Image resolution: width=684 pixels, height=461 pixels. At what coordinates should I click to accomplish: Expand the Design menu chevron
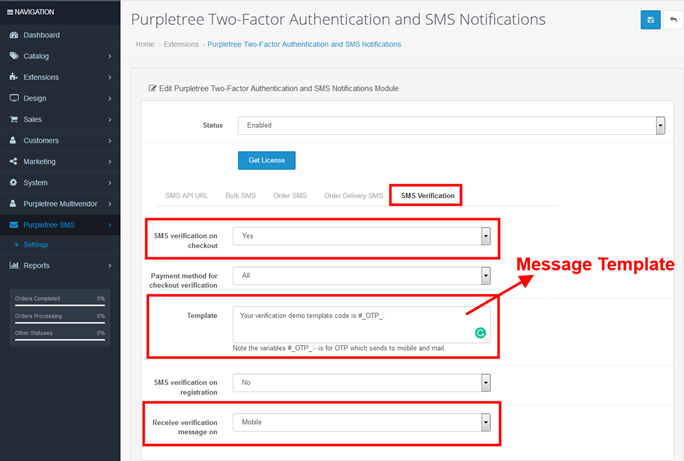110,99
